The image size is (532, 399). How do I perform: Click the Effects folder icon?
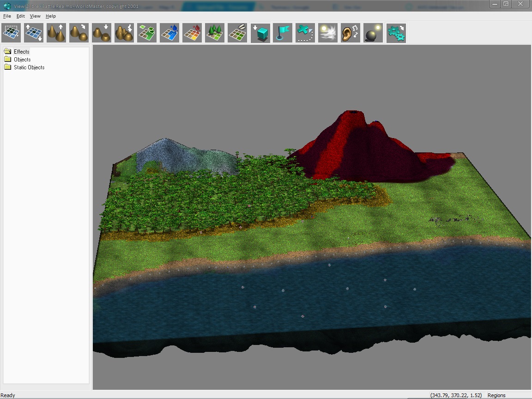tap(8, 51)
